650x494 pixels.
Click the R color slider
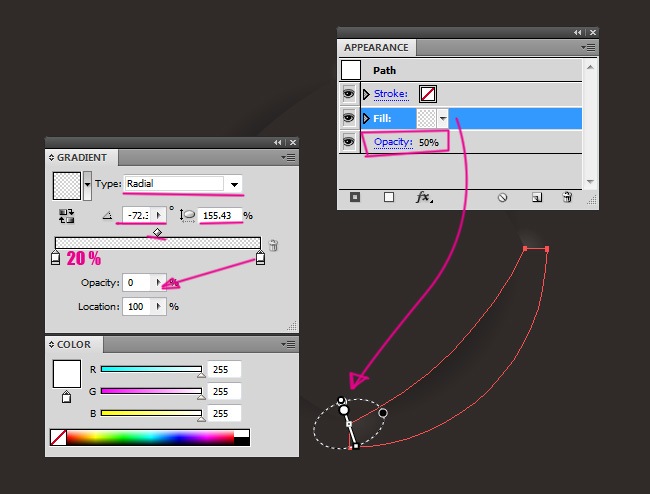[151, 369]
